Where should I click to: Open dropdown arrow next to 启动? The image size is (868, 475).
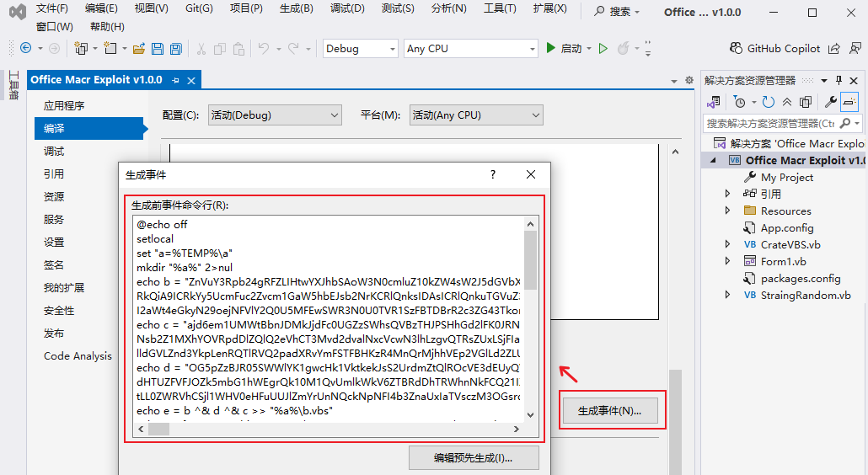pos(589,49)
